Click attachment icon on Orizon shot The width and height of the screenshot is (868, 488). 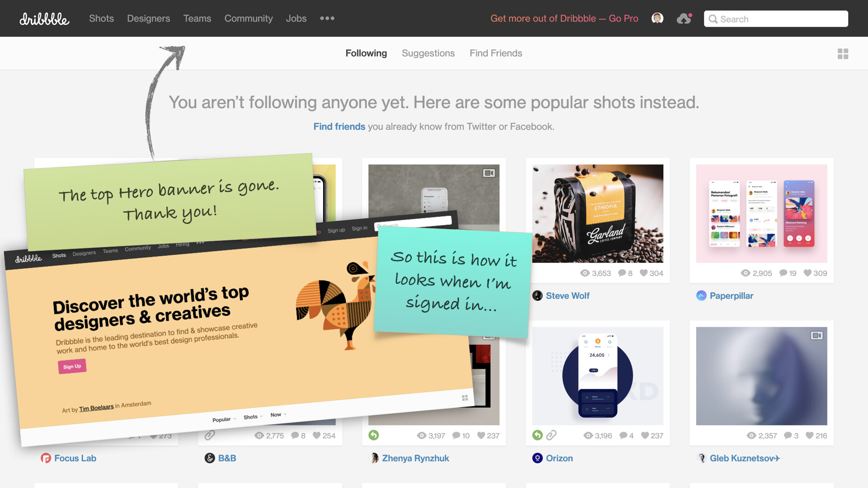(551, 435)
